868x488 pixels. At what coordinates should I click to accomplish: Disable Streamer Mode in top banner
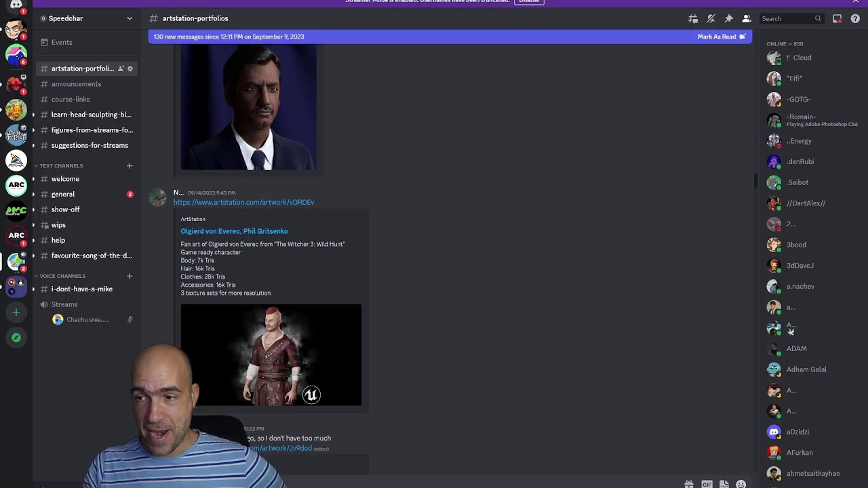click(x=529, y=1)
